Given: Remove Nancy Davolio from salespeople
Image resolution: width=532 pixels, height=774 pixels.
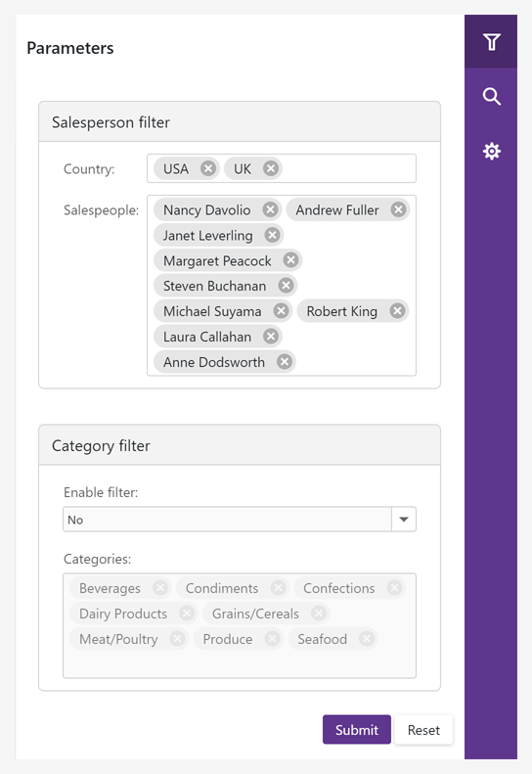Looking at the screenshot, I should click(270, 209).
